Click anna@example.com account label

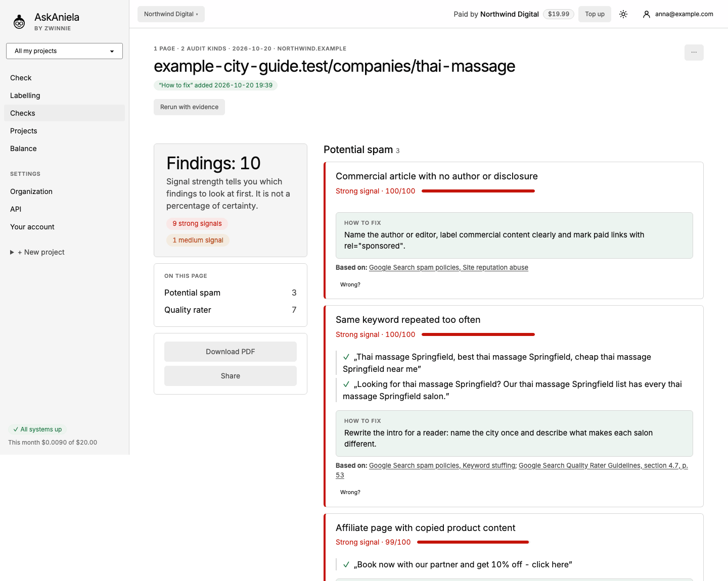[684, 14]
